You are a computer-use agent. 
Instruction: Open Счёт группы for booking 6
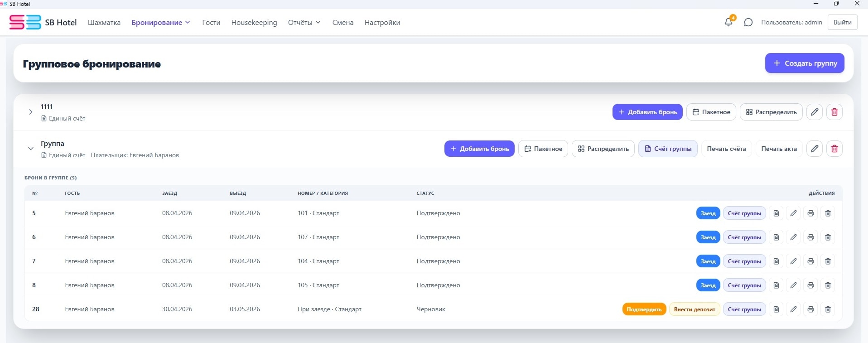[x=744, y=237]
